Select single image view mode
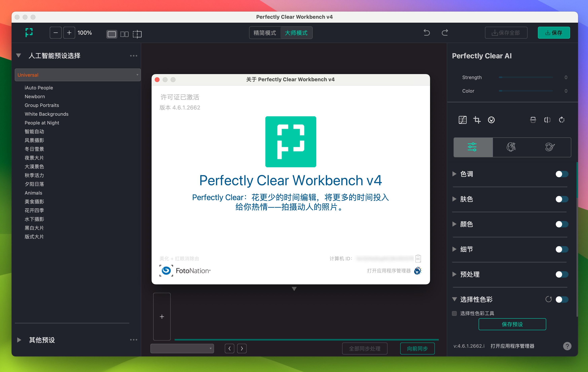 (x=112, y=34)
